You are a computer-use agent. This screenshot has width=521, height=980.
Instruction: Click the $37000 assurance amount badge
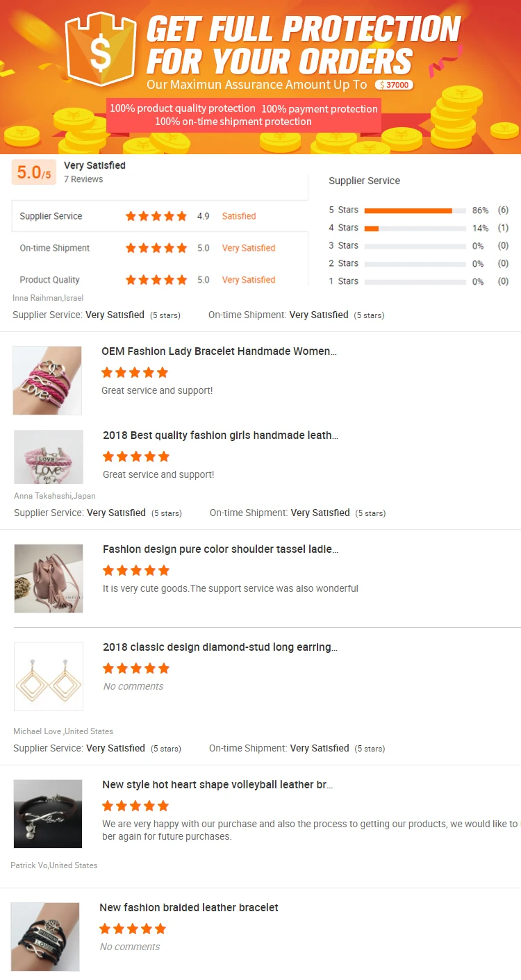[395, 85]
